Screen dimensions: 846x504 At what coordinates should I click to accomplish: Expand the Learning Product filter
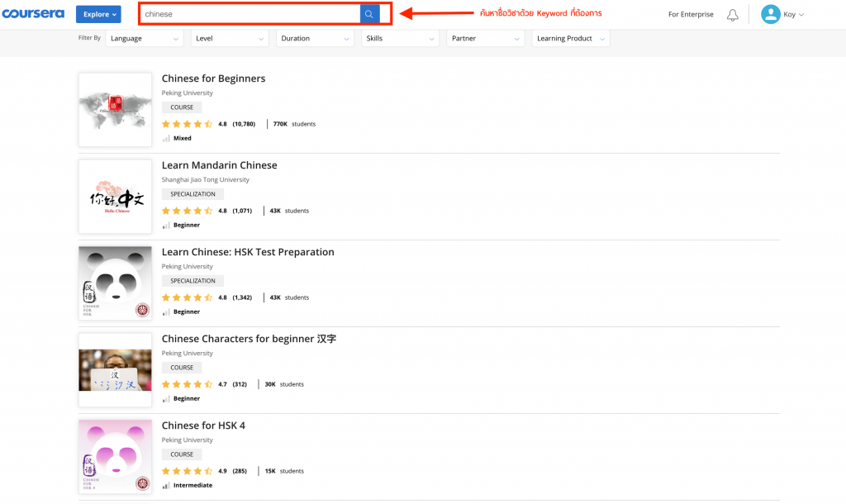[x=571, y=38]
